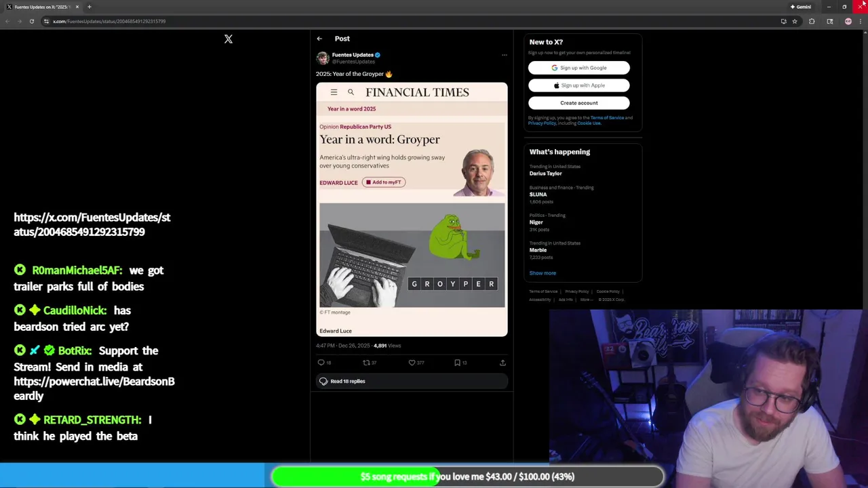
Task: Click the search magnifier in Financial Times image
Action: pyautogui.click(x=351, y=92)
